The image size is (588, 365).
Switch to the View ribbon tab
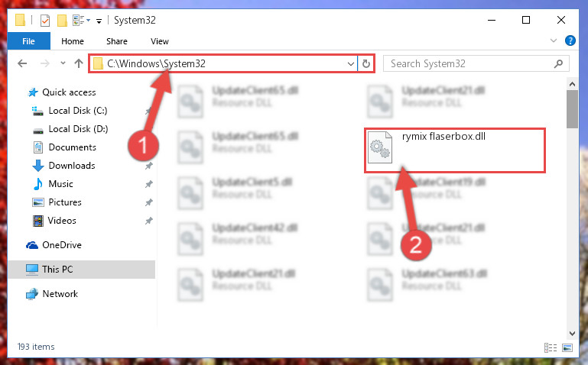(160, 41)
